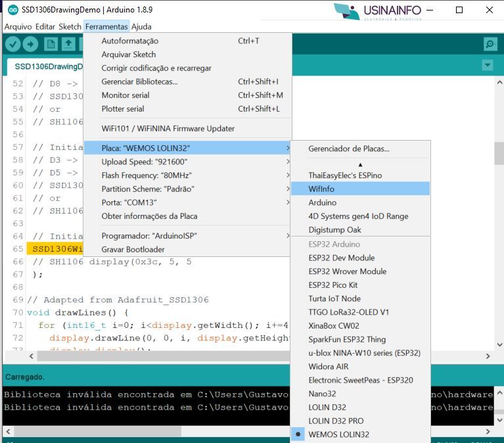Screen dimensions: 504x443
Task: Click "void drawLines() {" code line
Action: [78, 312]
